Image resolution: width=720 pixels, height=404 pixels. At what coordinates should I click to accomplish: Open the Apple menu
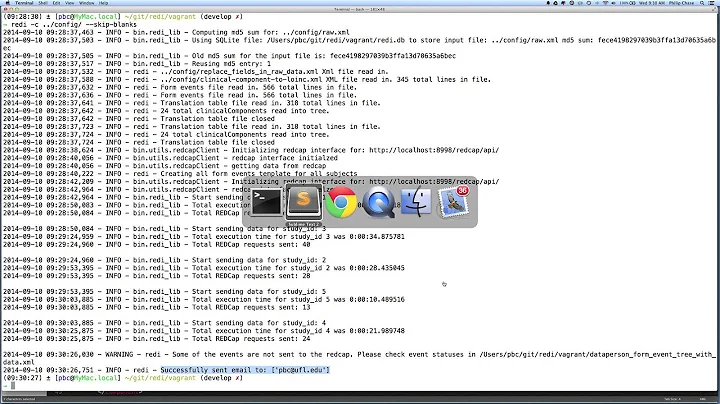click(x=7, y=3)
